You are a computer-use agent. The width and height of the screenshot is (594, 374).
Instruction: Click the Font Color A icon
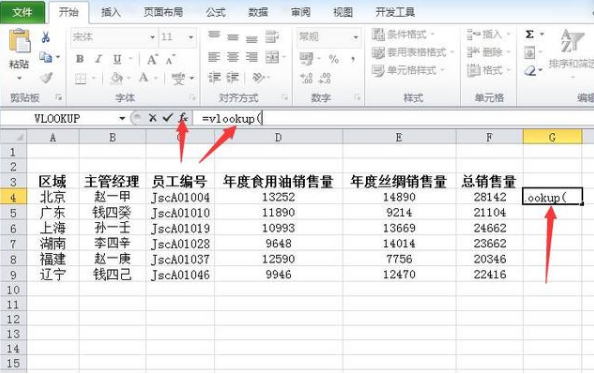(x=144, y=78)
